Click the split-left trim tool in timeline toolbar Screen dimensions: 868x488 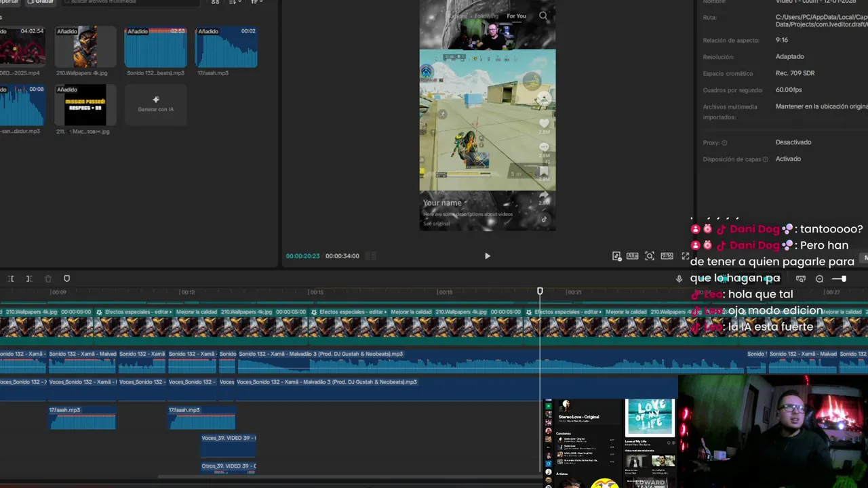tap(11, 279)
